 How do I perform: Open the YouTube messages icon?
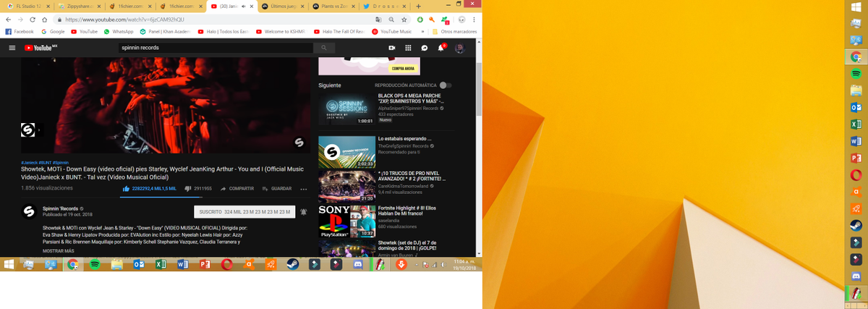click(425, 48)
